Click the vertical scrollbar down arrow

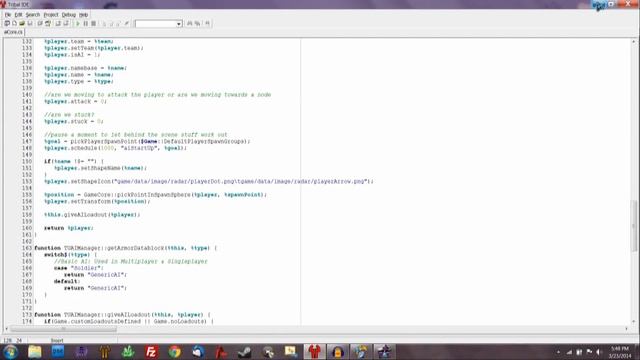[x=633, y=322]
